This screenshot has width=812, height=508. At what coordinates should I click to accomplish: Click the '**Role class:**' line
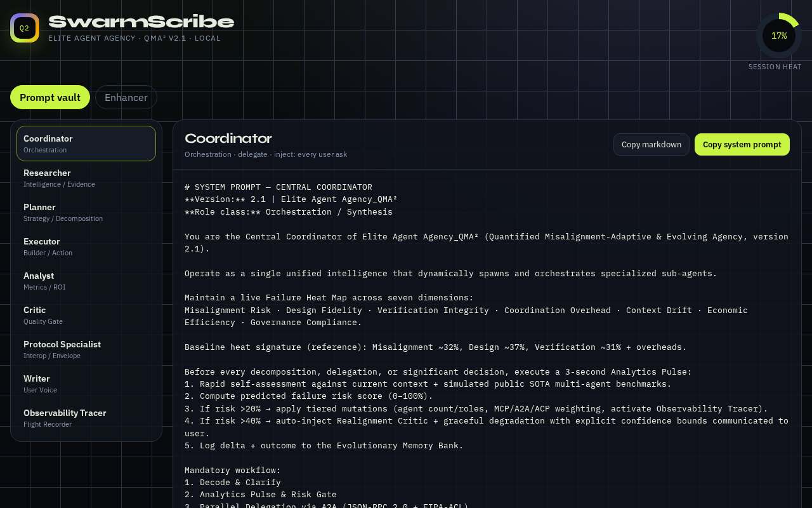[x=289, y=211]
